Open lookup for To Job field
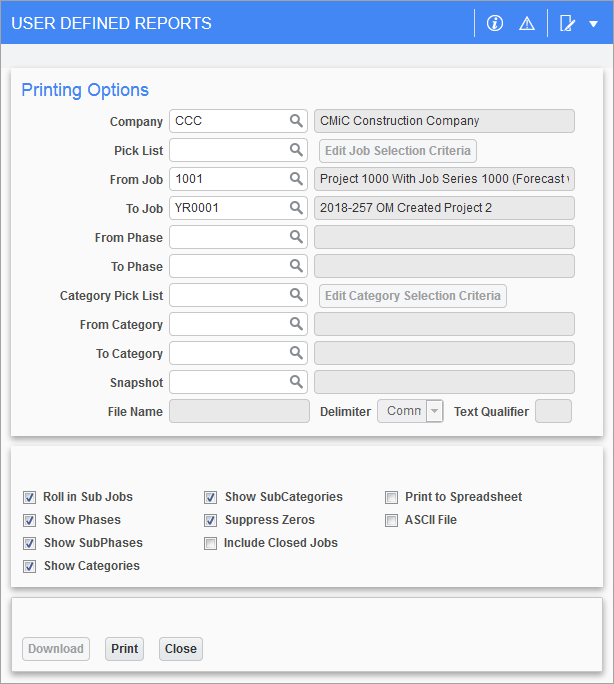 click(296, 208)
